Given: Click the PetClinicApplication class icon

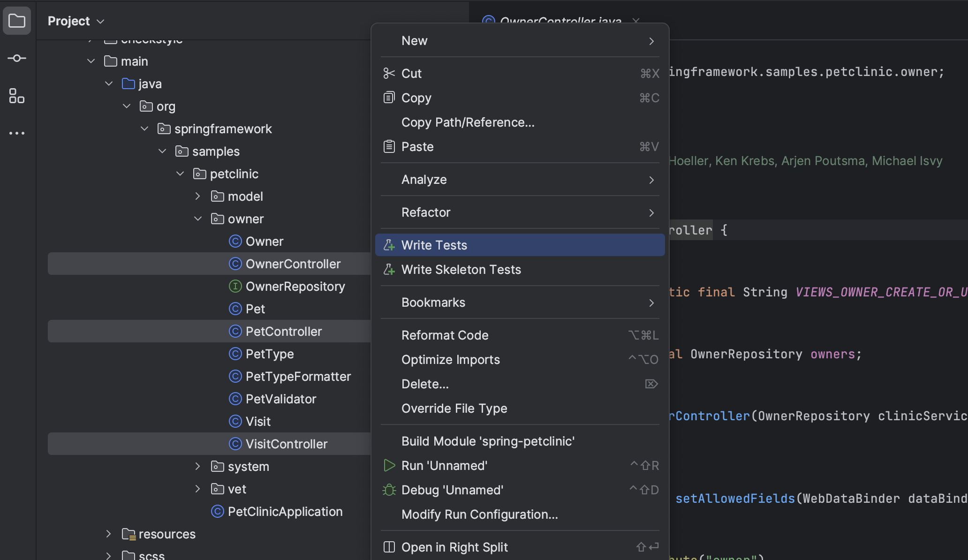Looking at the screenshot, I should [217, 511].
